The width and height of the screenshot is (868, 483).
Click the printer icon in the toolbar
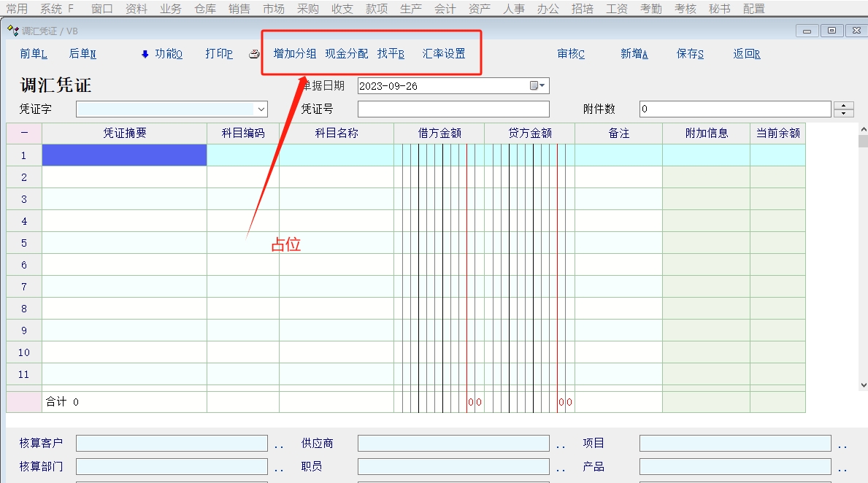coord(254,54)
